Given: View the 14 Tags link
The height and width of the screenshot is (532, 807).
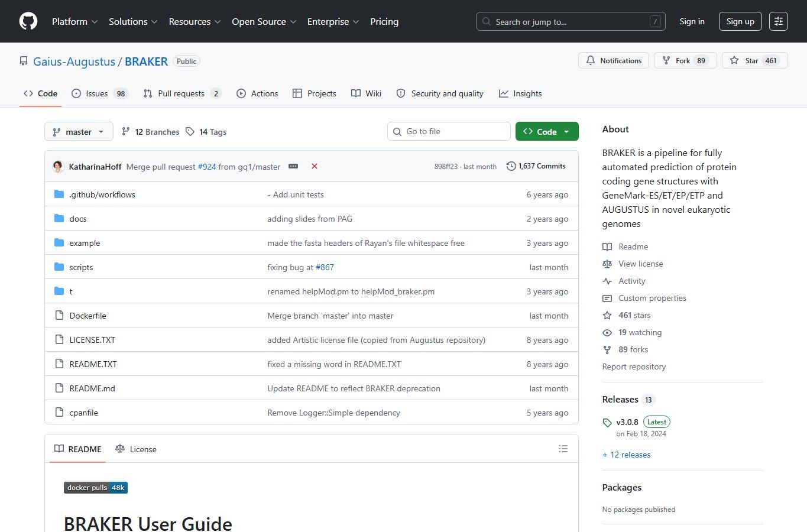Looking at the screenshot, I should (206, 132).
